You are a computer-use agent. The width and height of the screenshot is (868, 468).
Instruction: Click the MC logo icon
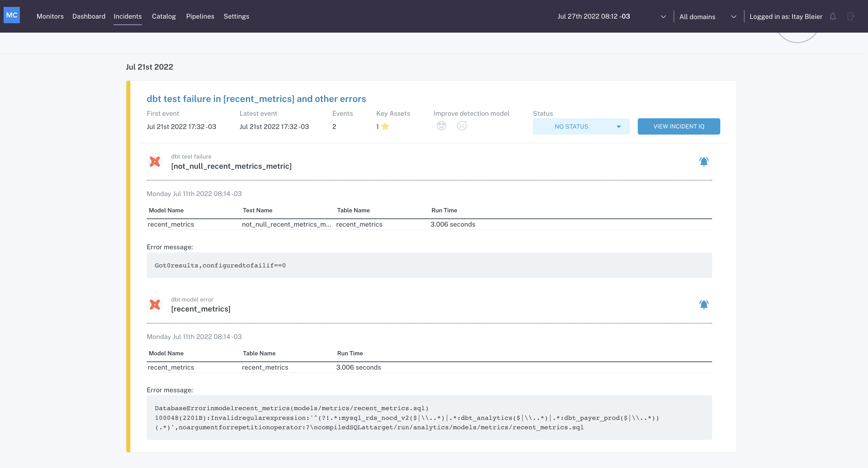[12, 15]
